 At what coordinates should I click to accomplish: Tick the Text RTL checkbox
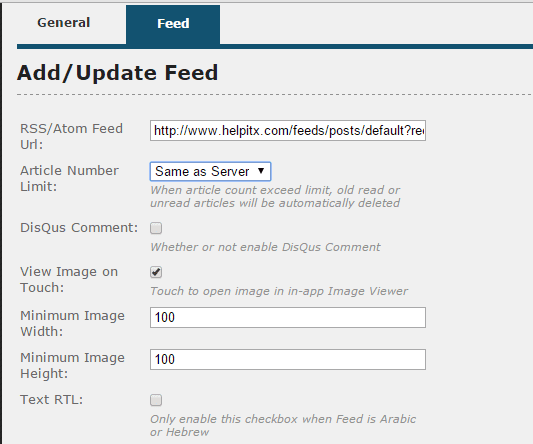156,400
